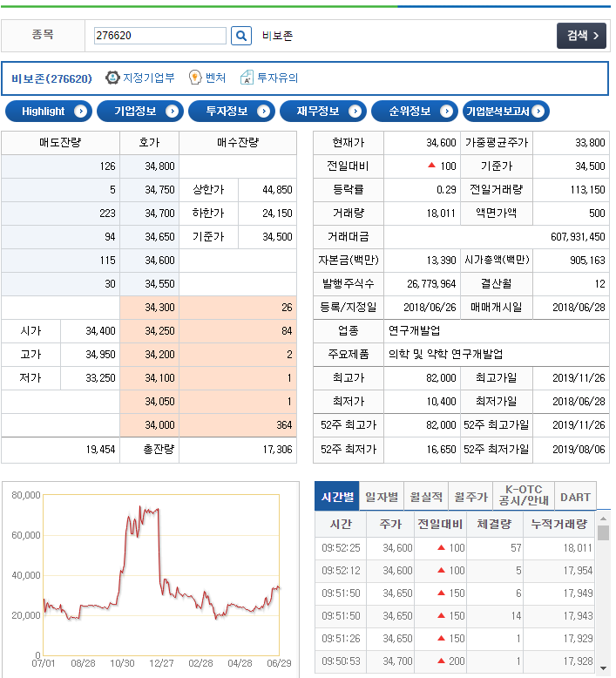Click the 업종 value 연구개발업
Screen dimensions: 616x678
[414, 331]
